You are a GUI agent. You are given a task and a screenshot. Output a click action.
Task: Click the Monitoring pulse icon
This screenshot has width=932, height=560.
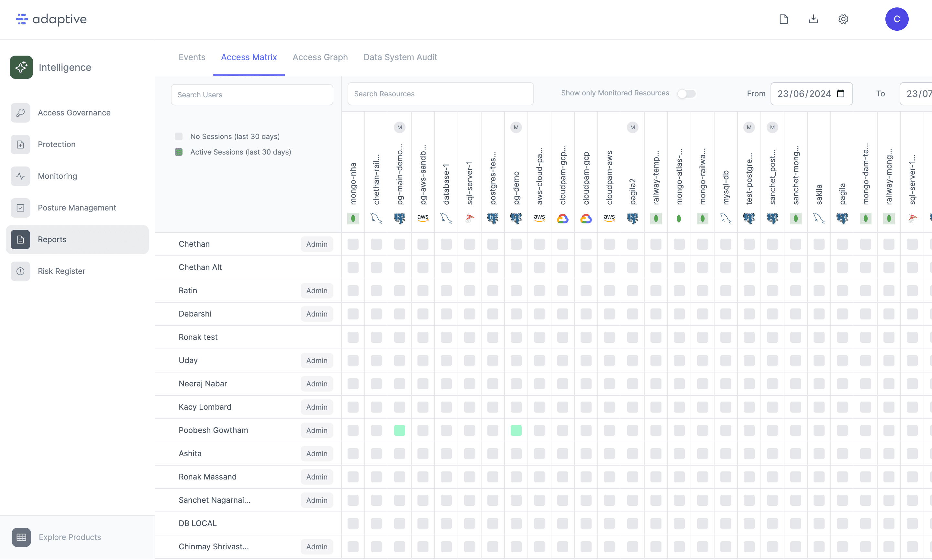20,176
